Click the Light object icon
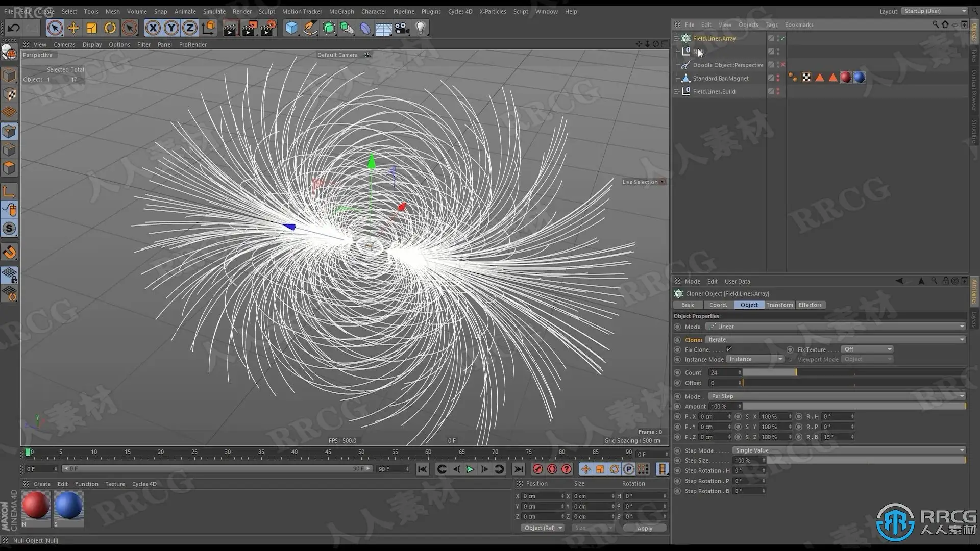 click(421, 28)
